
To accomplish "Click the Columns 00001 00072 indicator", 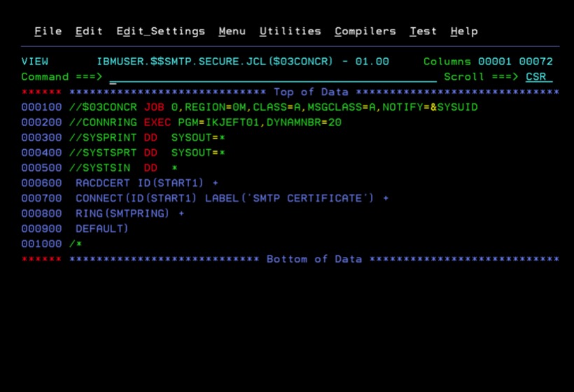I will click(x=488, y=62).
